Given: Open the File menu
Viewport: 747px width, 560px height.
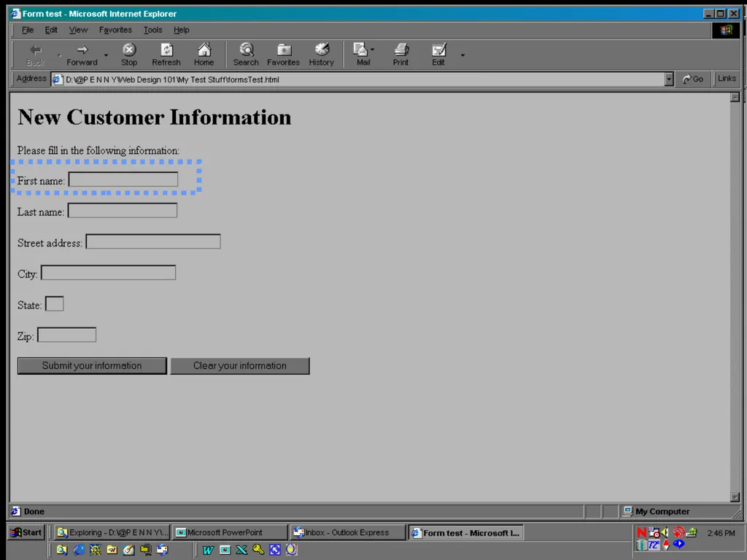Looking at the screenshot, I should (28, 30).
